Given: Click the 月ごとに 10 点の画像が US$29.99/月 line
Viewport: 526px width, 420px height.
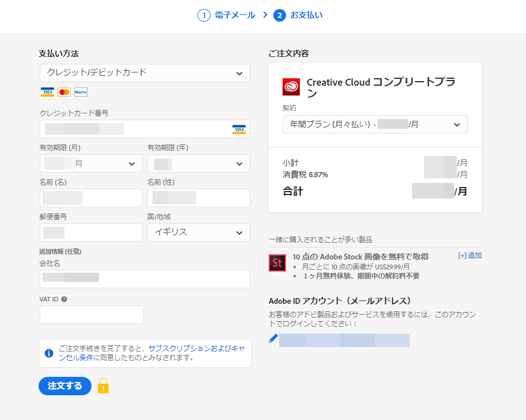Looking at the screenshot, I should pos(356,267).
